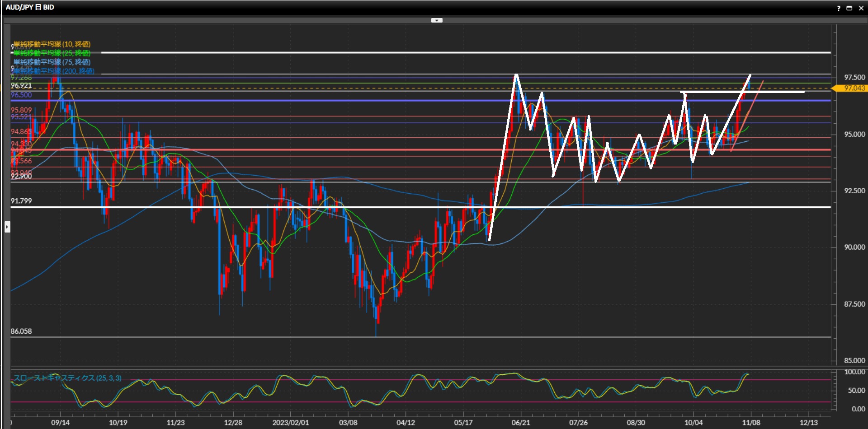
Task: Click the 100.00 stochastics scale value
Action: [x=854, y=372]
